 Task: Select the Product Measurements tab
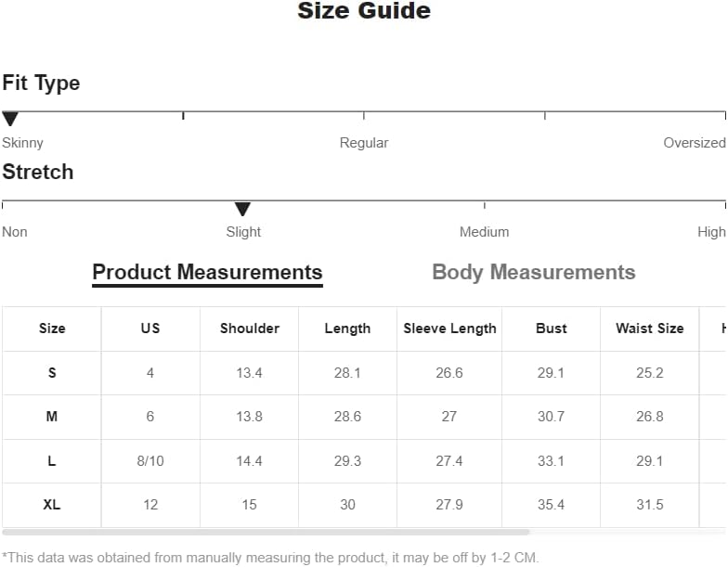point(208,273)
